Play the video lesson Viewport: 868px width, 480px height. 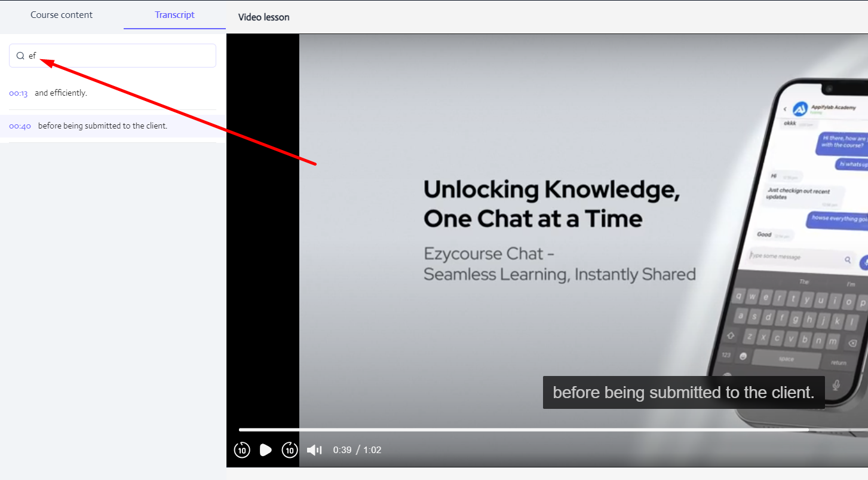click(266, 450)
